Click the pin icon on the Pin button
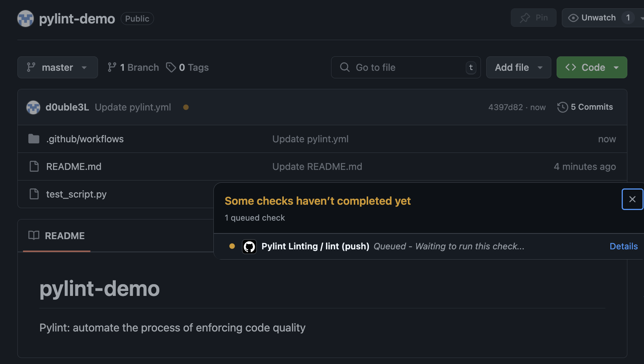Image resolution: width=644 pixels, height=364 pixels. pyautogui.click(x=525, y=18)
